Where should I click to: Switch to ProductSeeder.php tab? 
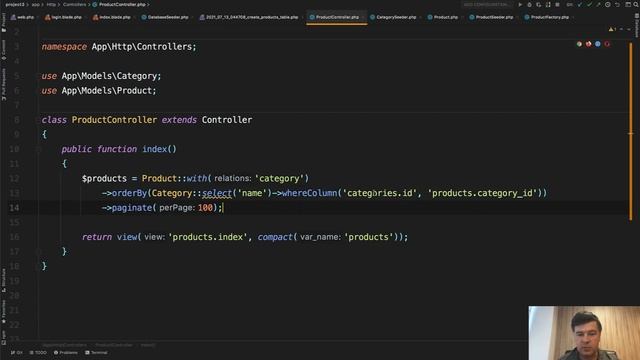point(491,17)
